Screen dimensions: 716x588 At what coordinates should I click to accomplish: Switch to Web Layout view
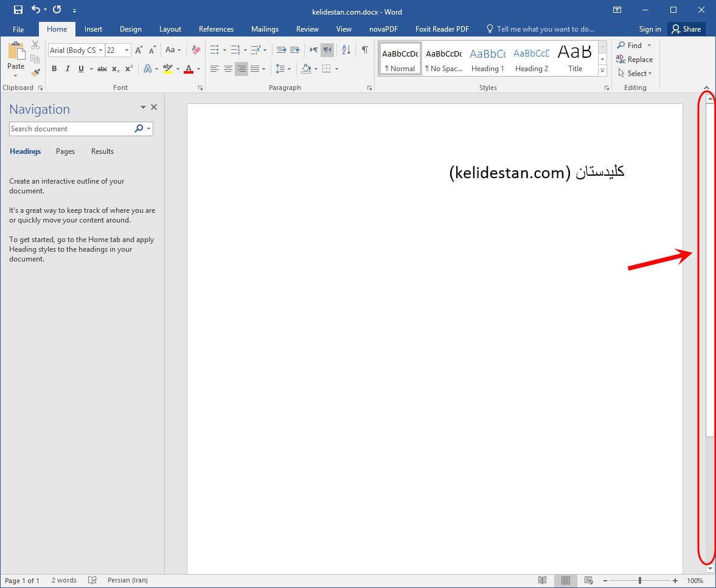click(x=589, y=580)
